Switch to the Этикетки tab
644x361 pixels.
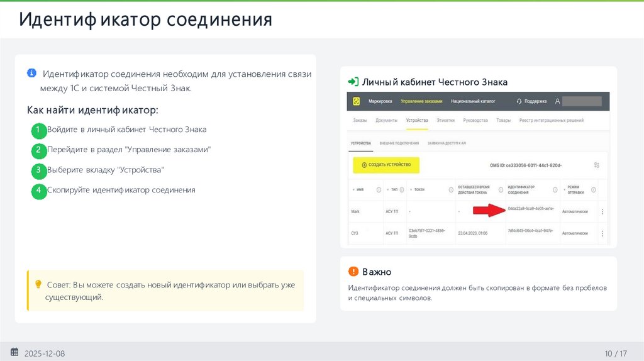[x=446, y=120]
